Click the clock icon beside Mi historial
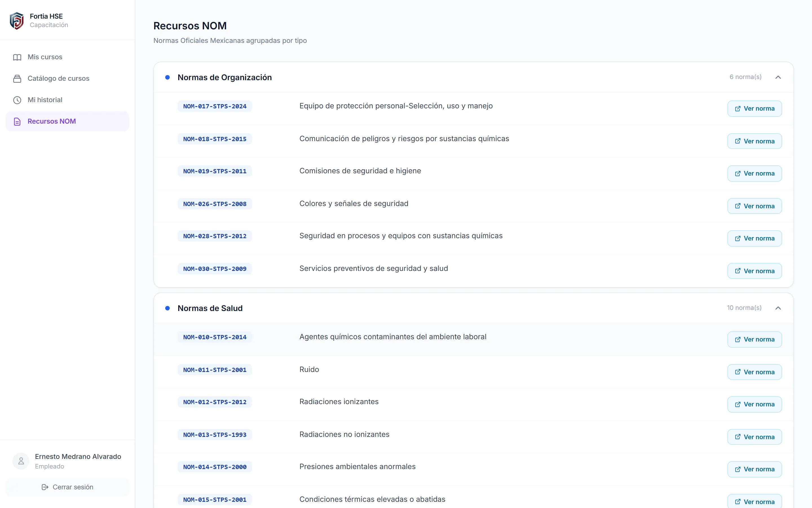The height and width of the screenshot is (508, 812). pos(17,100)
